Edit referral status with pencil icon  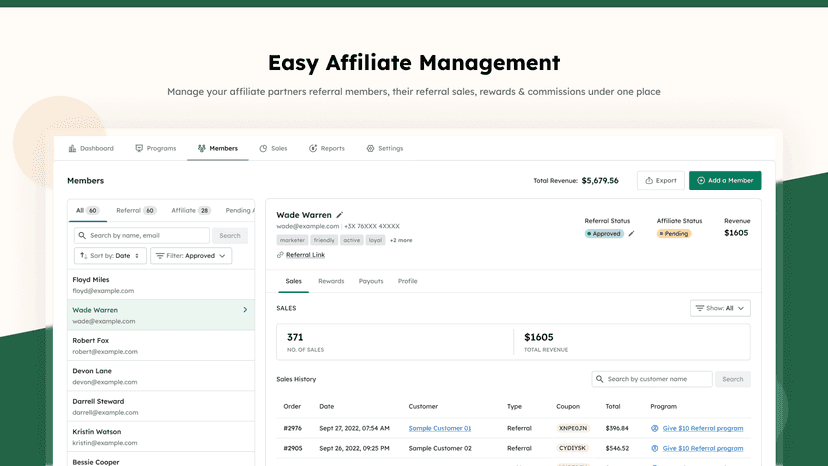pyautogui.click(x=631, y=234)
